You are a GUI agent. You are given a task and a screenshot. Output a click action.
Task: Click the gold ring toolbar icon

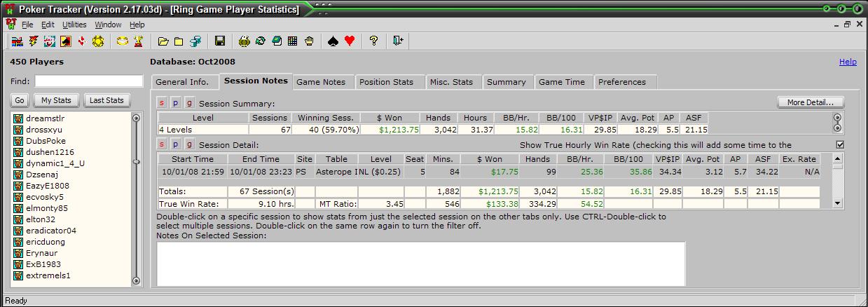tap(122, 41)
